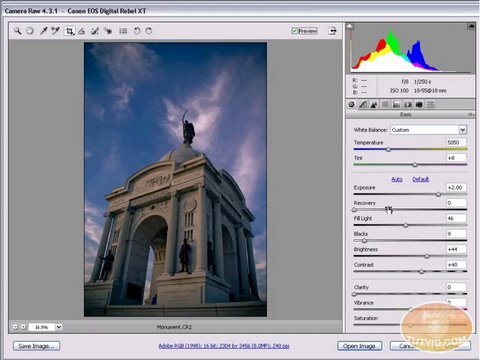The width and height of the screenshot is (480, 360).
Task: Switch to the Tone Curve tab
Action: (x=363, y=105)
